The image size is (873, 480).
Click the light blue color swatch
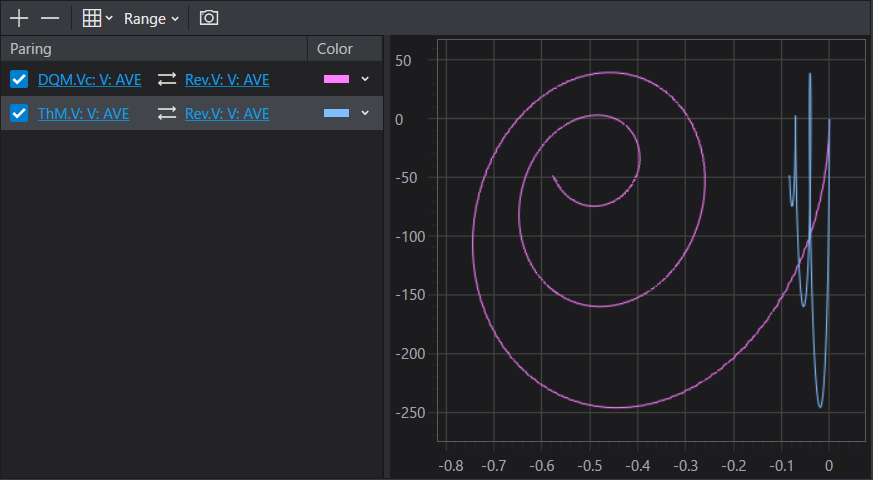[x=336, y=113]
